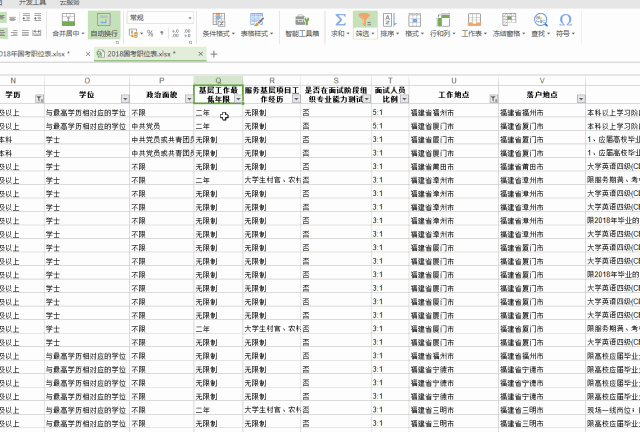Viewport: 640px width, 432px height.
Task: Close the 2018年国考职位表.xlsx tab
Action: coord(88,54)
